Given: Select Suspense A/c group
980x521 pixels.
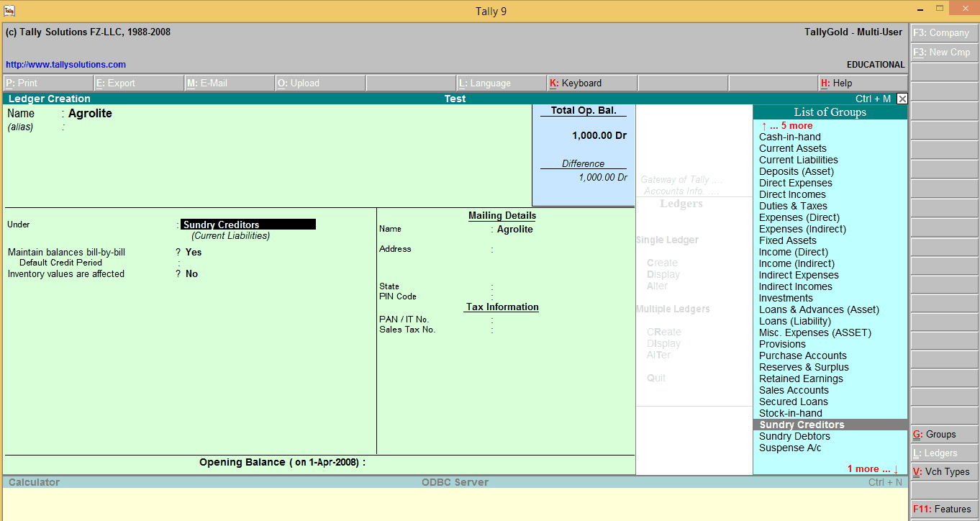Looking at the screenshot, I should tap(790, 448).
